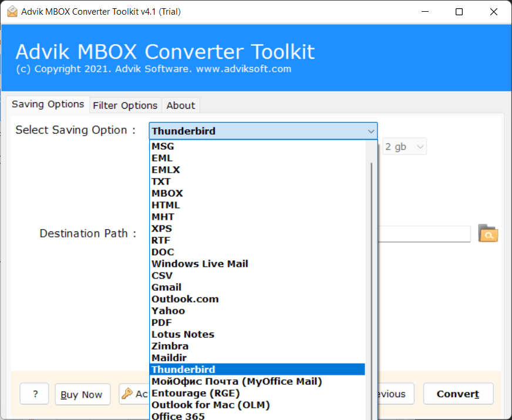Open the About tab
The height and width of the screenshot is (420, 512).
(181, 106)
